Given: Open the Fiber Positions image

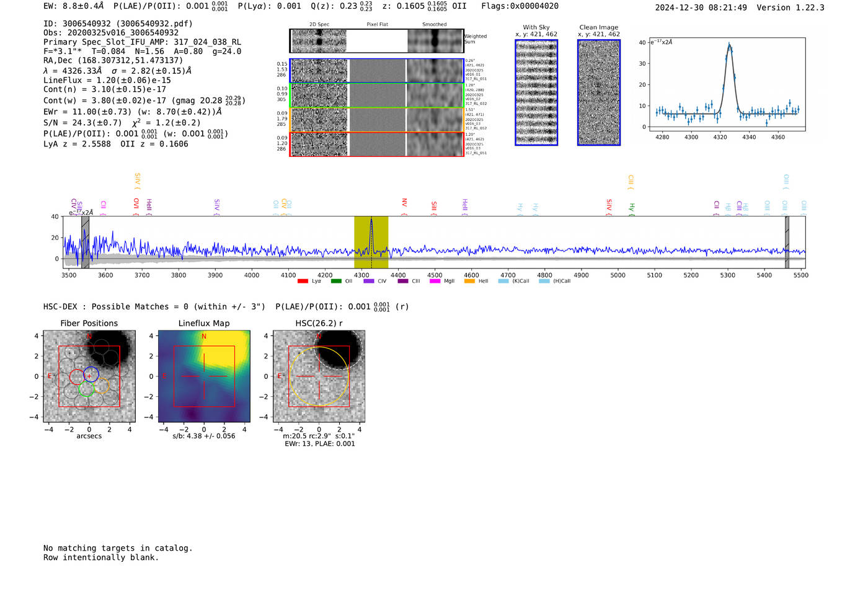Looking at the screenshot, I should [x=89, y=376].
